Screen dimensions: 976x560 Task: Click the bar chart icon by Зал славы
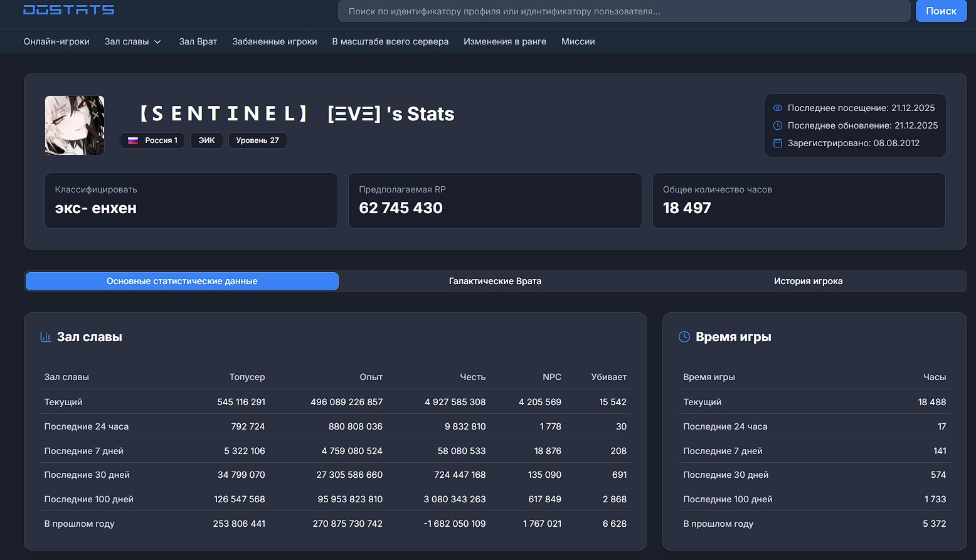click(46, 337)
